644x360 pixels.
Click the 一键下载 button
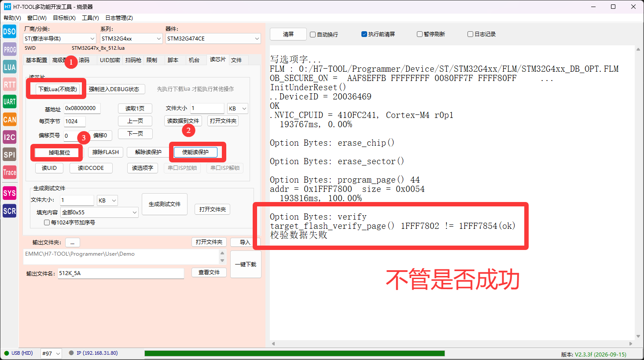[x=246, y=264]
